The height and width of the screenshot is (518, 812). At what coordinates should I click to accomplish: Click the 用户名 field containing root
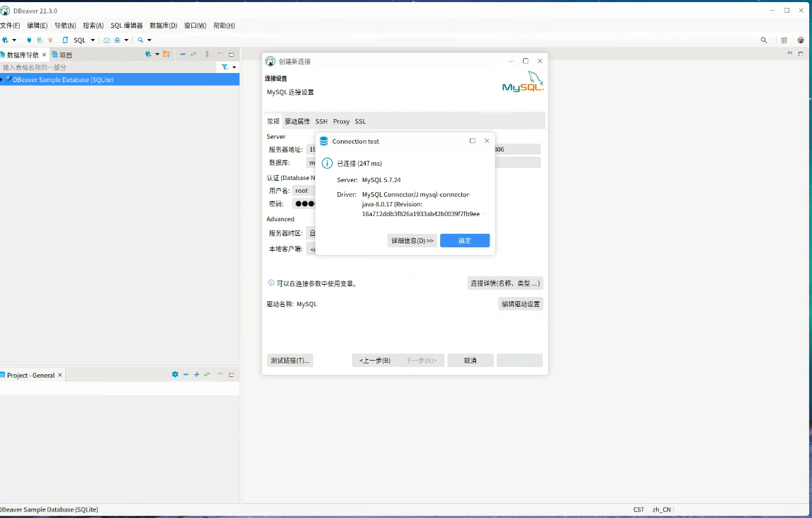point(303,191)
